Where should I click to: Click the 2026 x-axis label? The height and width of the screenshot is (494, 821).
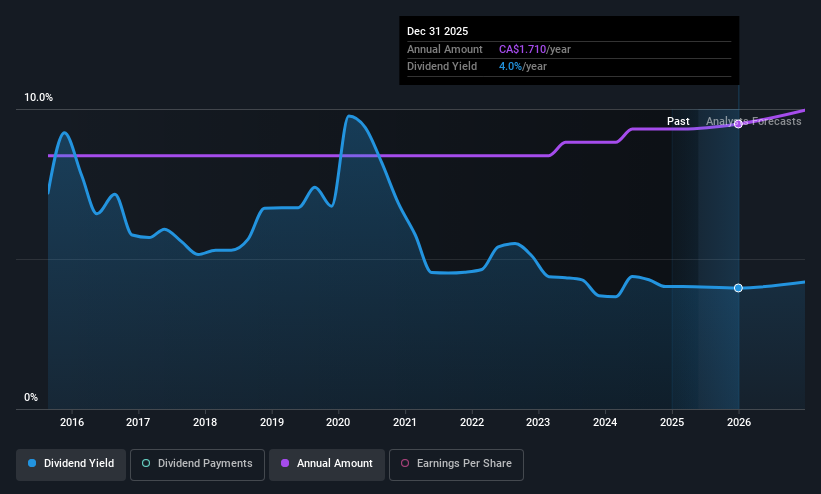click(x=739, y=422)
